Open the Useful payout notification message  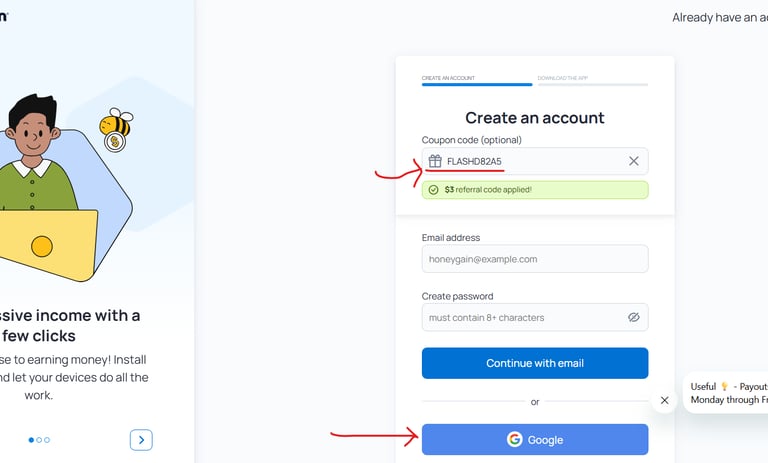tap(728, 393)
